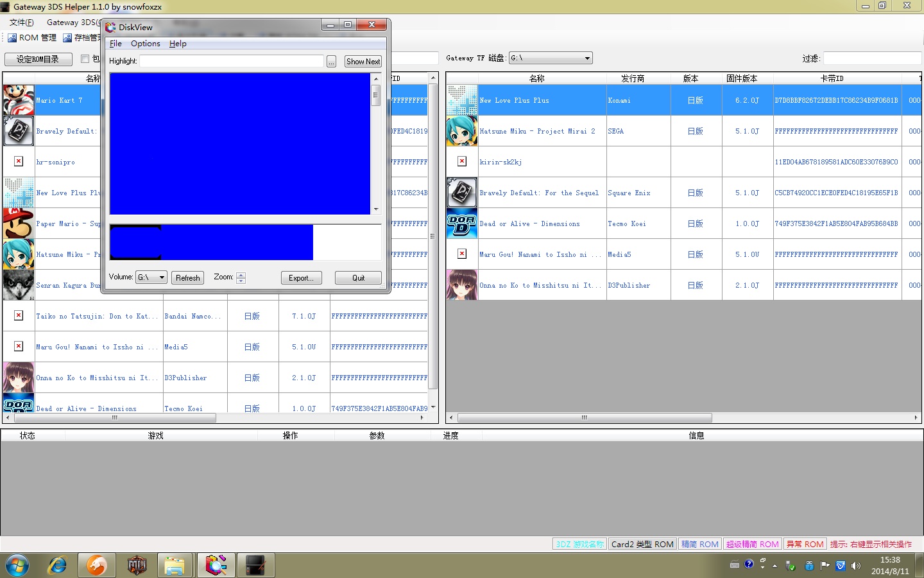Click the 异常 ROM legend label
This screenshot has width=924, height=578.
tap(805, 544)
